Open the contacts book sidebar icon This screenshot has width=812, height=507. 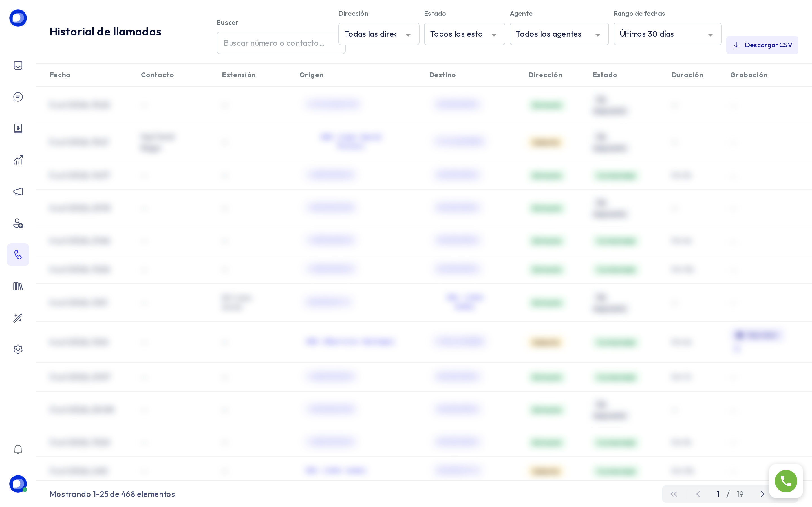(18, 128)
